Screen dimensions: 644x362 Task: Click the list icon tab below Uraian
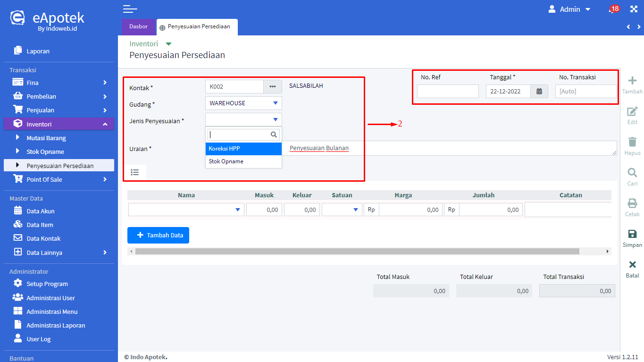coord(135,172)
